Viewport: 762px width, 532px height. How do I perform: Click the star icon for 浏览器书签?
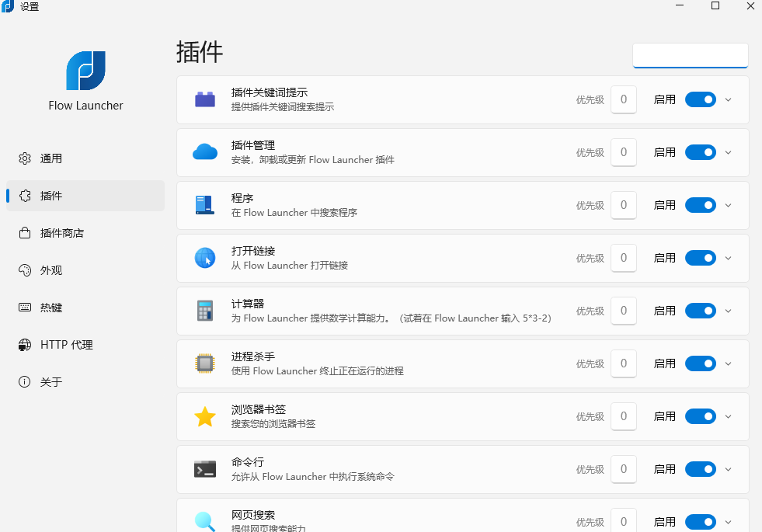pyautogui.click(x=204, y=416)
